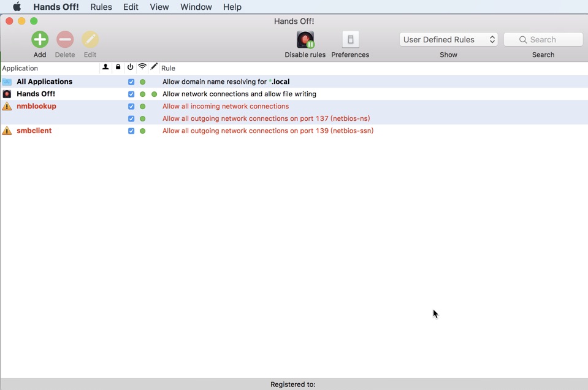588x390 pixels.
Task: Uncheck the domain name resolving rule checkbox
Action: 131,82
